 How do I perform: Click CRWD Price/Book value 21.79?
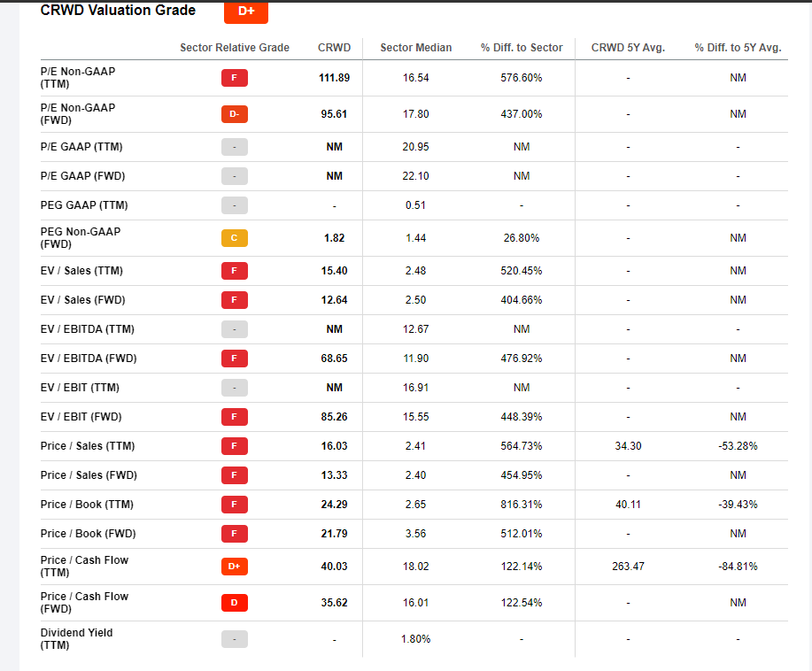click(334, 534)
